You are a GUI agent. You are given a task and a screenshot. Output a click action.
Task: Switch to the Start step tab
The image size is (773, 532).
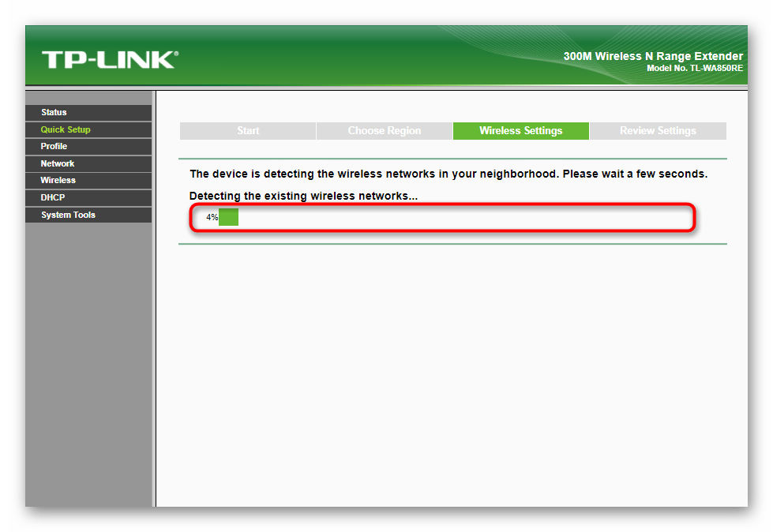248,131
